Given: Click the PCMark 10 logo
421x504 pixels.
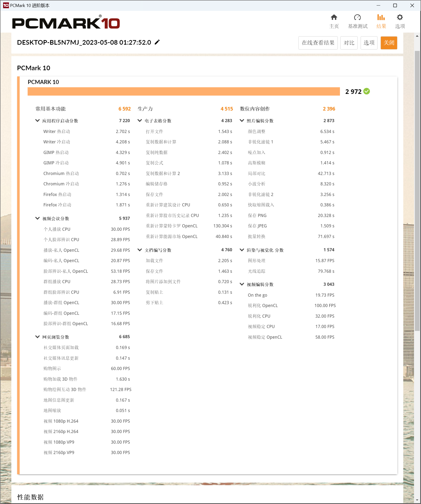Looking at the screenshot, I should [x=66, y=22].
